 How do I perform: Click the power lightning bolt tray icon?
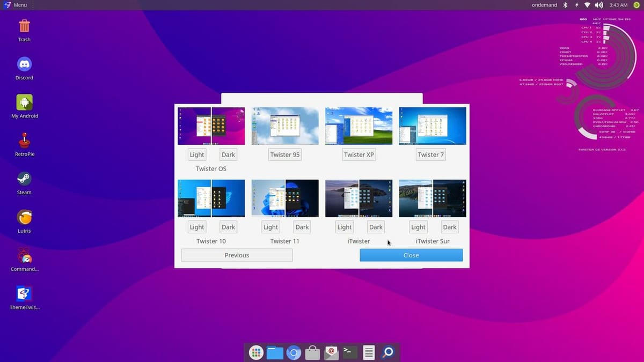pos(576,5)
